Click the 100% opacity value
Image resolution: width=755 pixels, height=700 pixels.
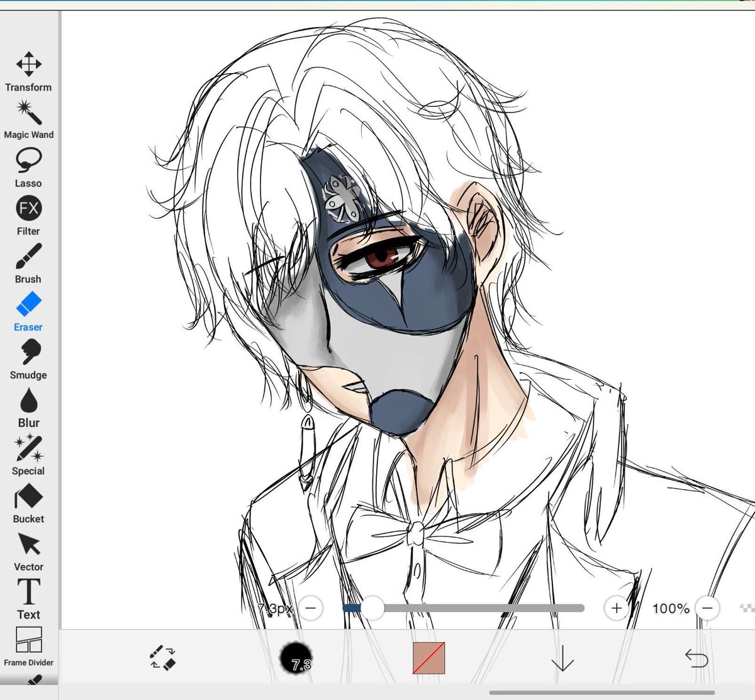click(671, 608)
